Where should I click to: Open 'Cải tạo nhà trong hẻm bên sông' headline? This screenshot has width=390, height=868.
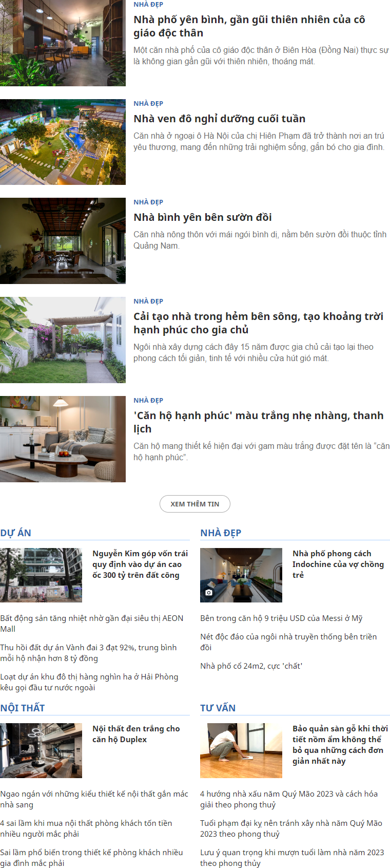click(259, 323)
